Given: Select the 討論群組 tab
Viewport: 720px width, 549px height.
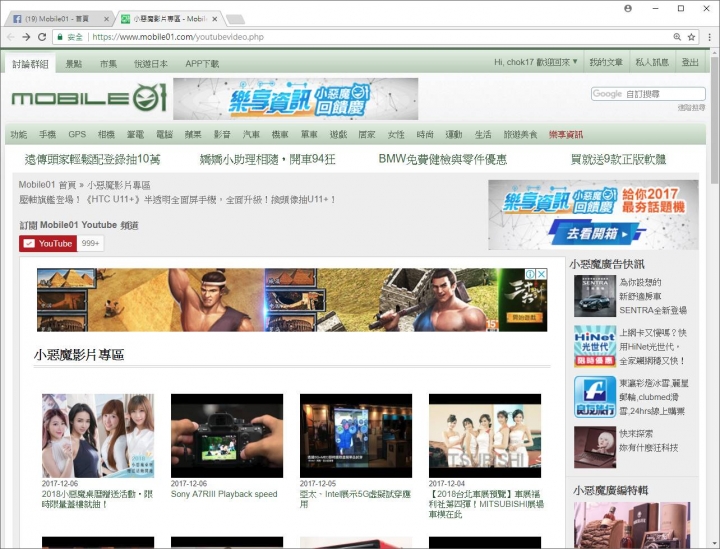Looking at the screenshot, I should coord(30,64).
